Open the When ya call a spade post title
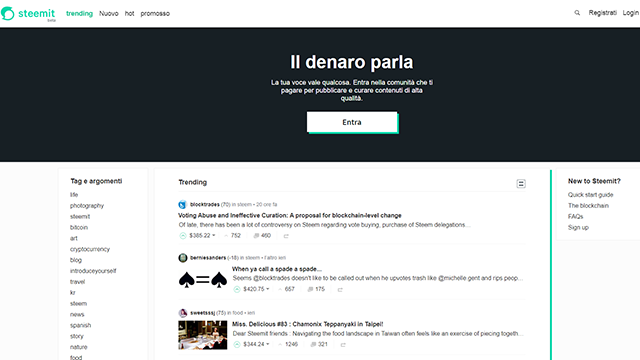The image size is (640, 360). [277, 269]
